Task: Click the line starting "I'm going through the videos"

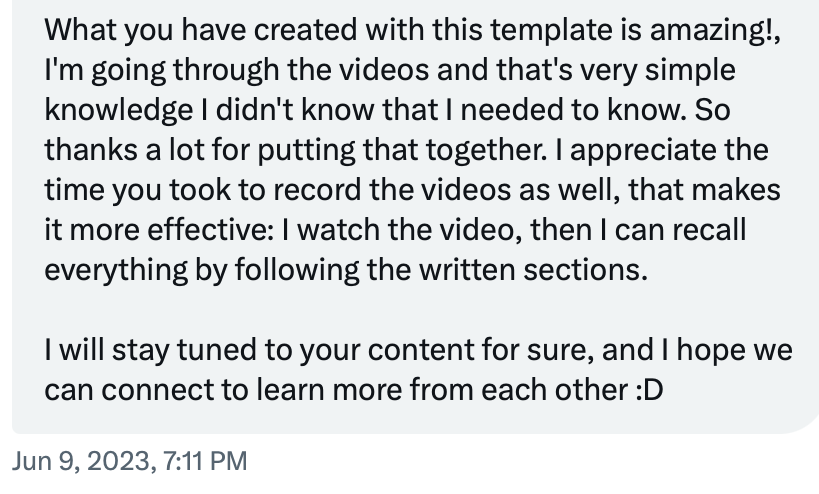Action: pyautogui.click(x=390, y=70)
